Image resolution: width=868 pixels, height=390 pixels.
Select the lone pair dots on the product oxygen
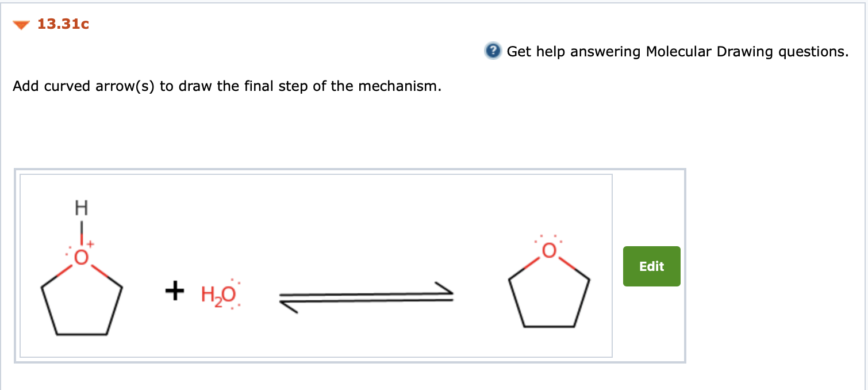pyautogui.click(x=548, y=238)
